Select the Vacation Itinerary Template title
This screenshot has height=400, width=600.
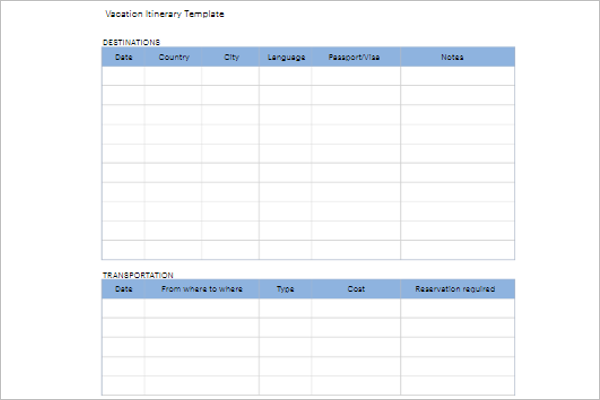coord(165,14)
